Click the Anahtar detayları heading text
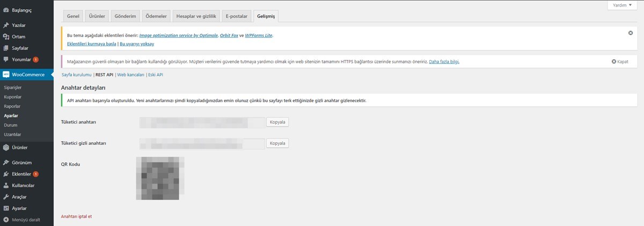Viewport: 644px width, 226px height. (x=83, y=88)
